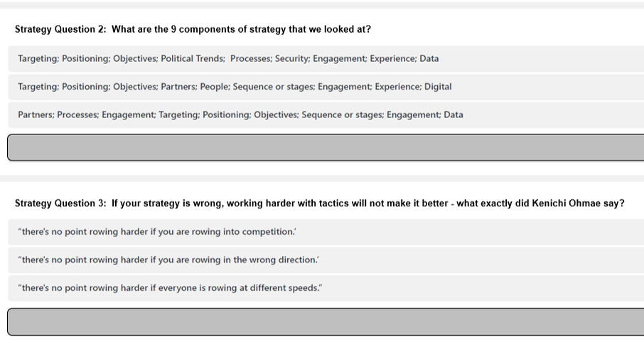Select the option ending with 'Experience; Data'
Image resolution: width=644 pixels, height=340 pixels.
326,59
